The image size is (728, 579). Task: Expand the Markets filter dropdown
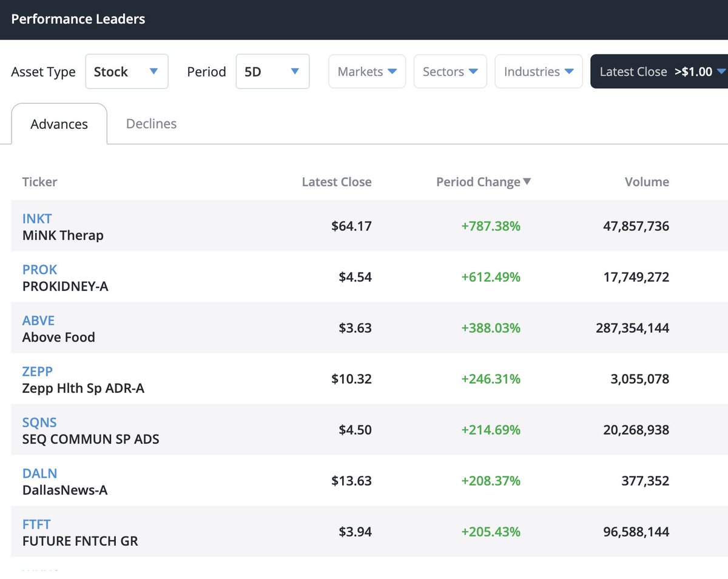[367, 72]
